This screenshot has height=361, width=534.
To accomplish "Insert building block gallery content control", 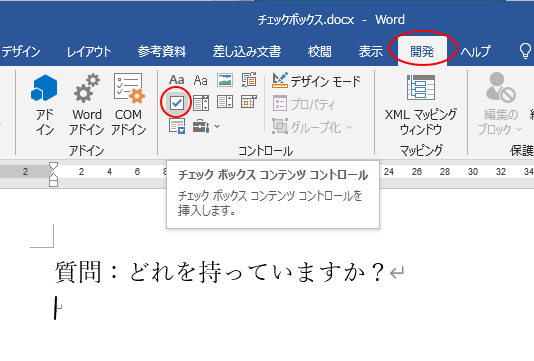I will 249,80.
